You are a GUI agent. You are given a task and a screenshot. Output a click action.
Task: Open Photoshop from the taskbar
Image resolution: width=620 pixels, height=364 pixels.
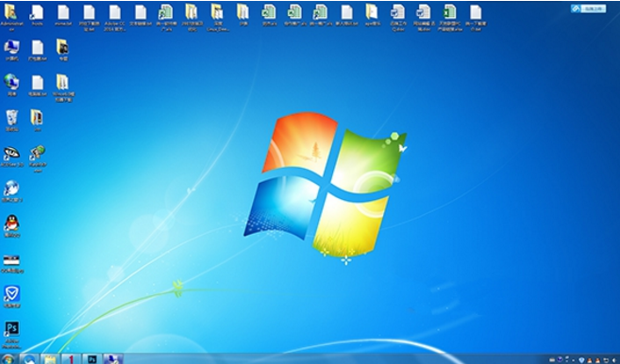click(x=92, y=359)
